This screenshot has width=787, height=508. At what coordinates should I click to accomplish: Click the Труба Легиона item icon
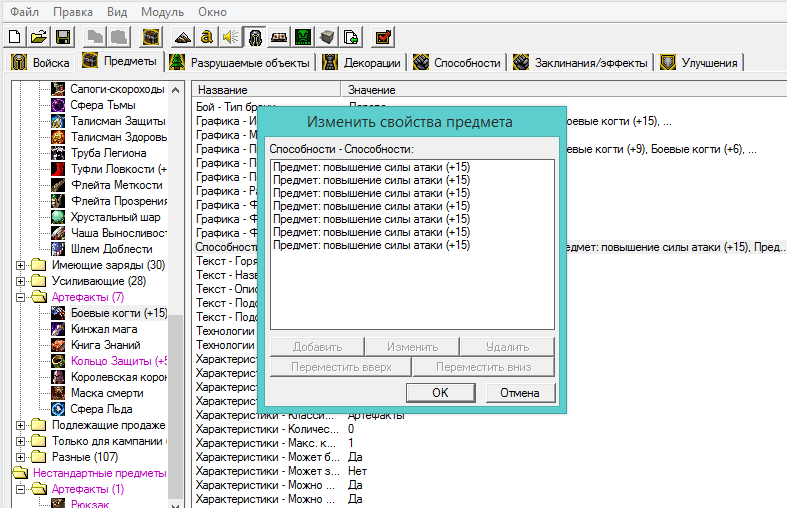click(x=58, y=153)
